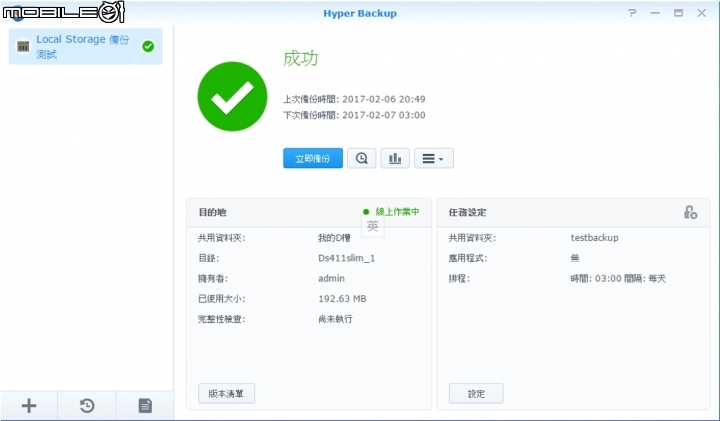Open the backup log document icon
Viewport: 720px width, 421px height.
point(145,405)
